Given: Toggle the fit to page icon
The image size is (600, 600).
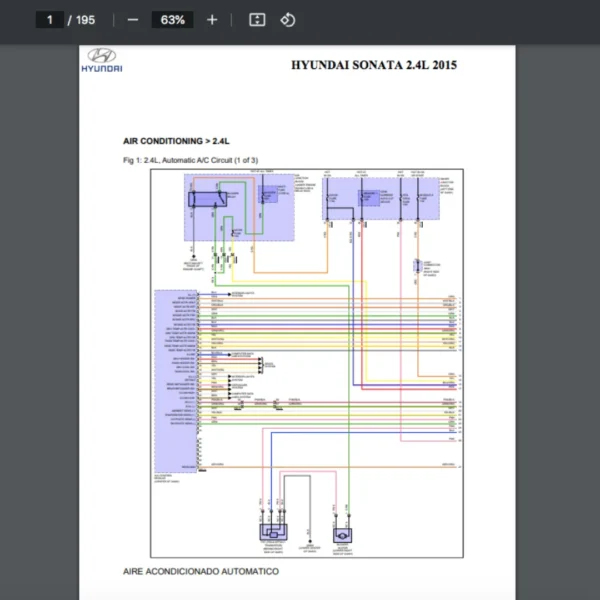Looking at the screenshot, I should [x=257, y=20].
